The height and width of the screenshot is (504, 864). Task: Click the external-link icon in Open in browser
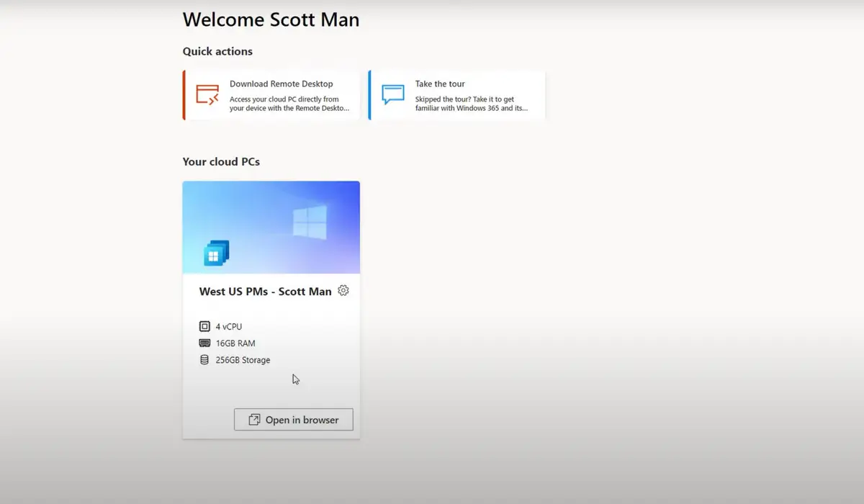[x=254, y=420]
